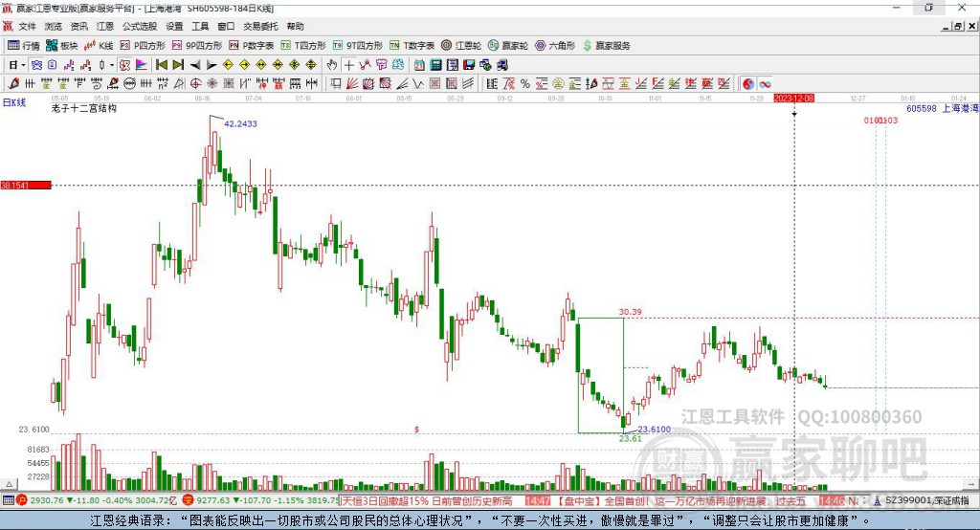
Task: Select the n² square tool icon
Action: pos(163,84)
